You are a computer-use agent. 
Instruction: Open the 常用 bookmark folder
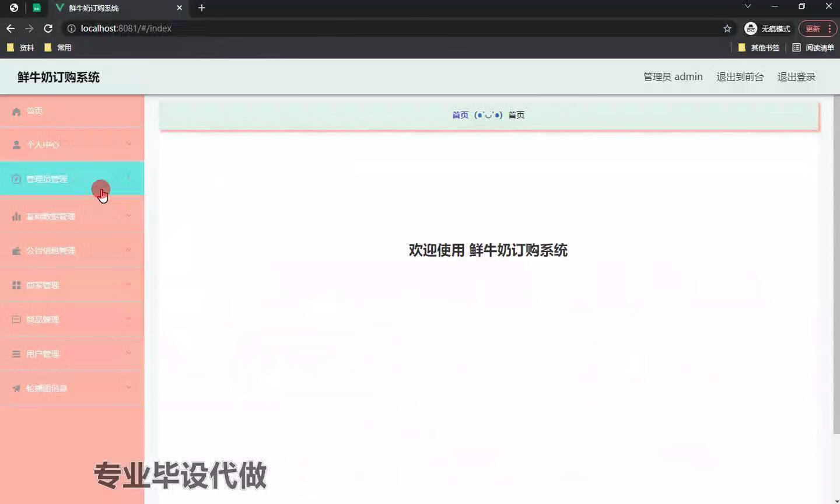[x=58, y=48]
